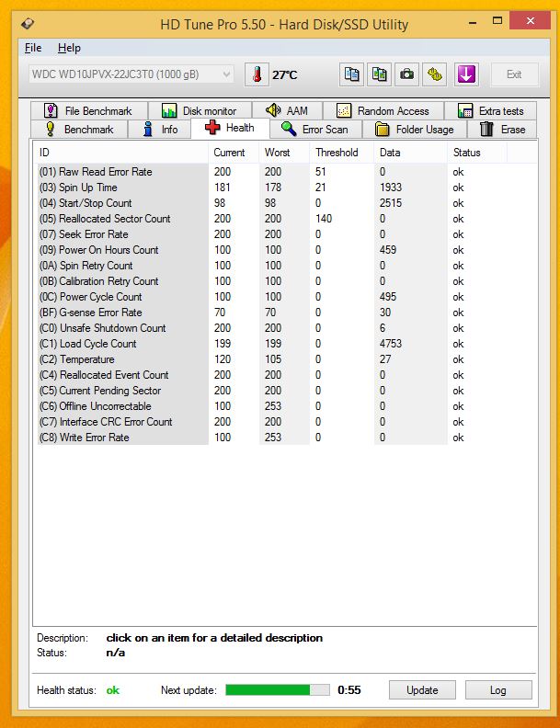
Task: Open the Help menu
Action: tap(69, 48)
